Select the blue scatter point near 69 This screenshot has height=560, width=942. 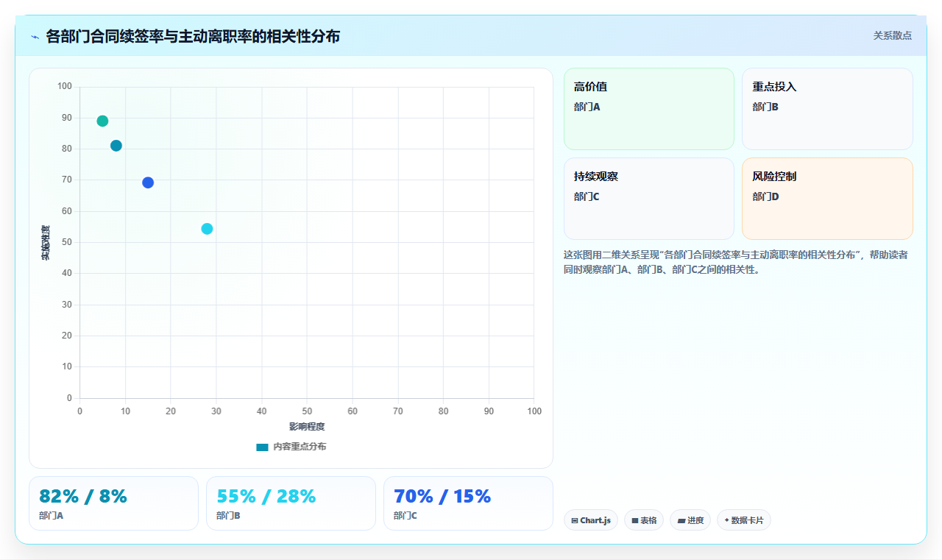(148, 182)
